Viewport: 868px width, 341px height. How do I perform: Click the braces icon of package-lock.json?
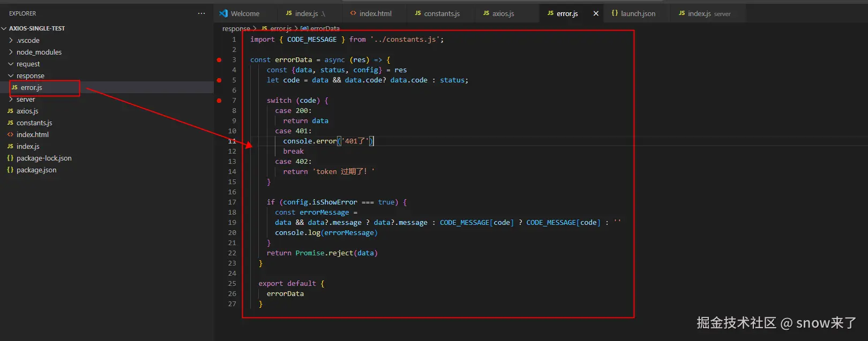click(x=10, y=158)
